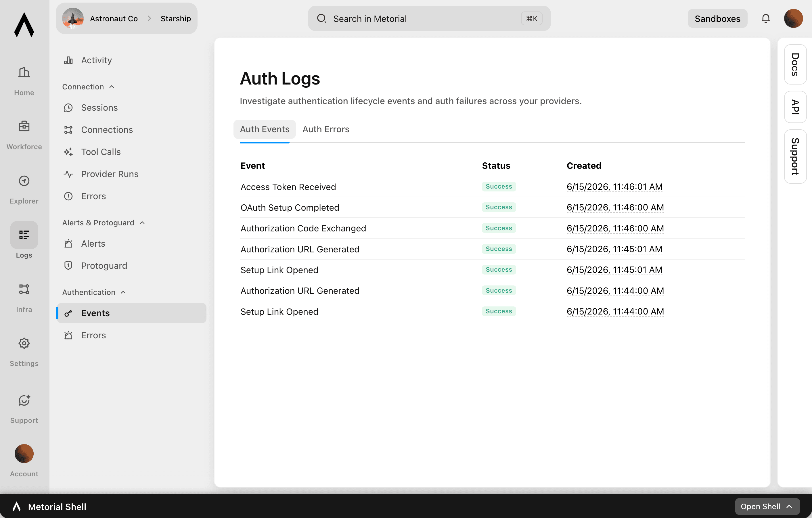Image resolution: width=812 pixels, height=518 pixels.
Task: Click the Status column header
Action: pyautogui.click(x=496, y=166)
